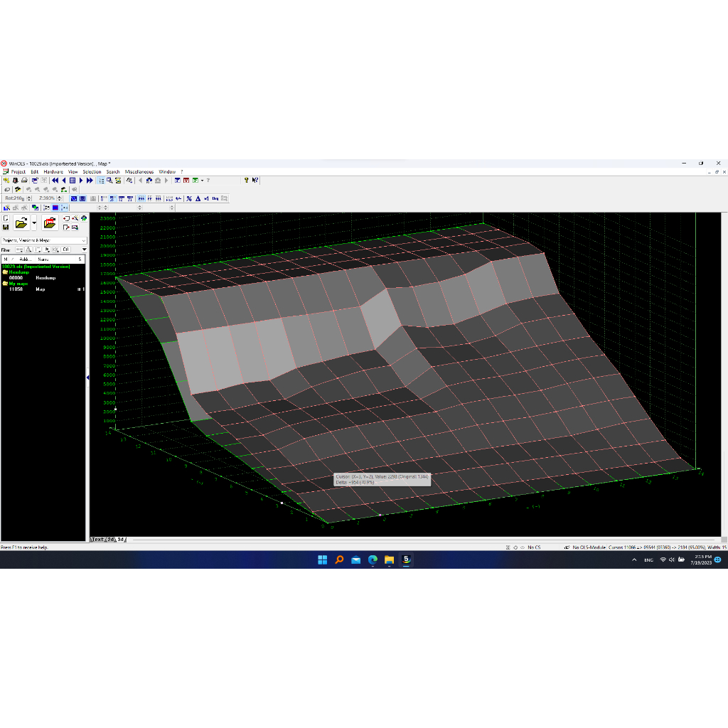Open the Hardware menu
Viewport: 728px width, 728px height.
53,172
